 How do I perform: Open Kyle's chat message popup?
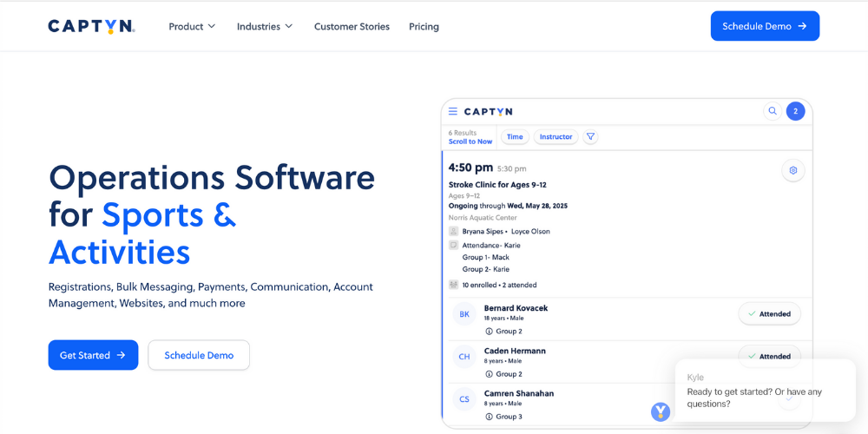pyautogui.click(x=765, y=391)
